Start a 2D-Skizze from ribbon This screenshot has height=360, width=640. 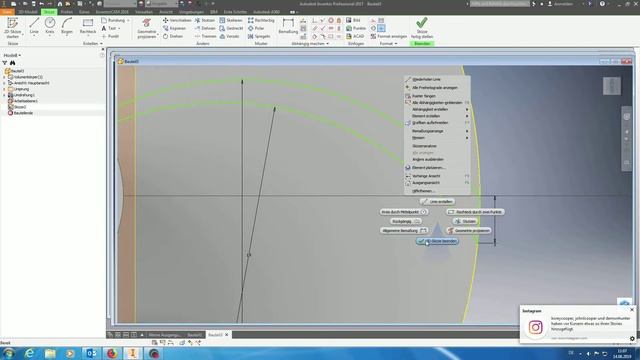pyautogui.click(x=13, y=28)
